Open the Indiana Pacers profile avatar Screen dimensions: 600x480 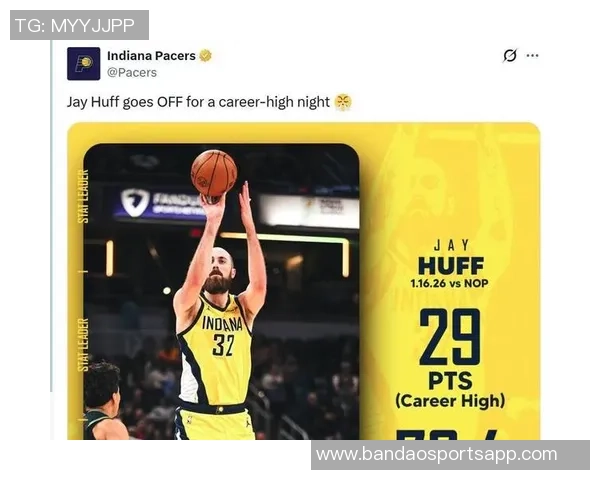pyautogui.click(x=83, y=64)
